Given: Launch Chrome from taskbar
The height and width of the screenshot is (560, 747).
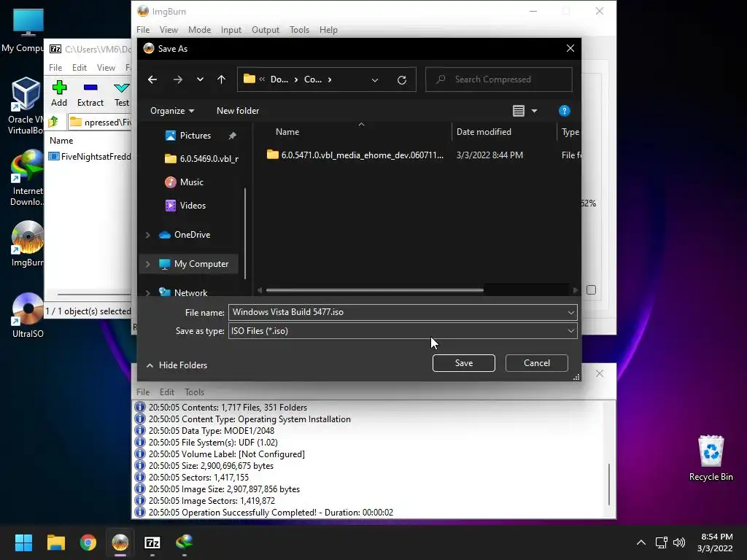Looking at the screenshot, I should coord(88,542).
